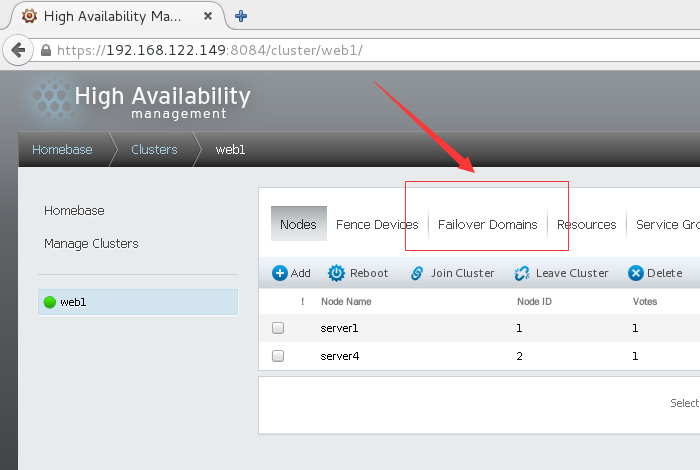Click the Join Cluster link icon
700x470 pixels.
point(417,273)
